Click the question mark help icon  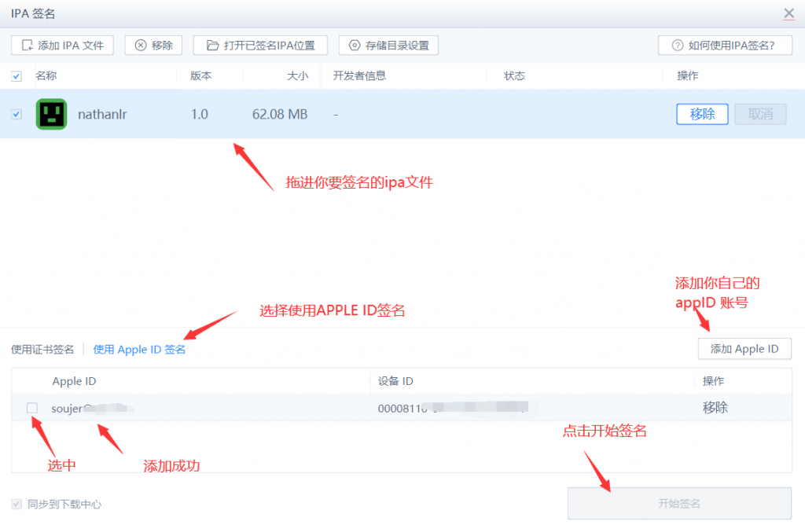678,46
